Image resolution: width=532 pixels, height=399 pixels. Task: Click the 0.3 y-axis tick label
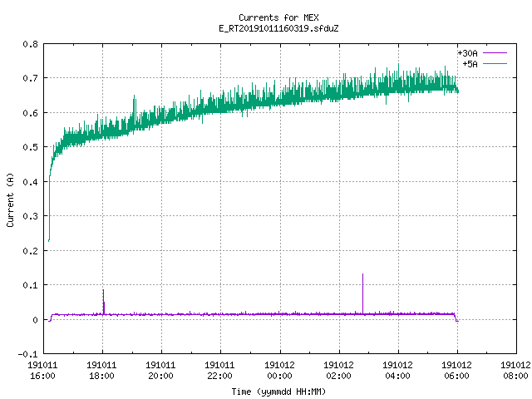point(30,216)
